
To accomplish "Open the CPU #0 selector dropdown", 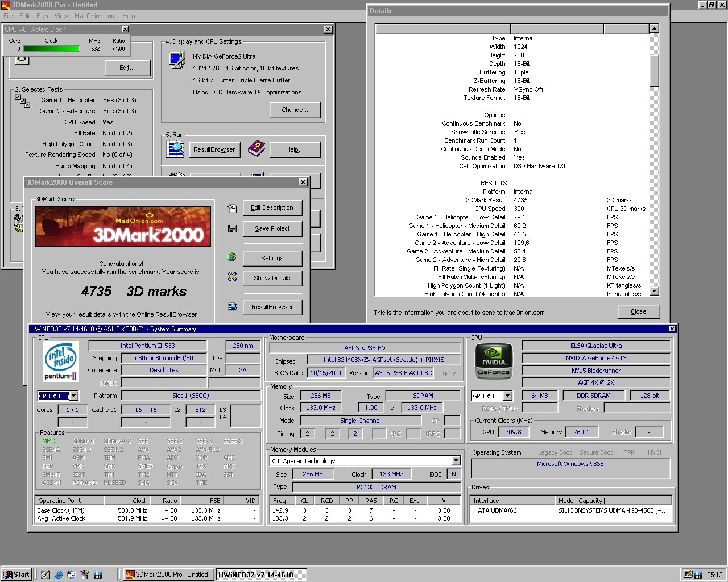I will pos(74,396).
